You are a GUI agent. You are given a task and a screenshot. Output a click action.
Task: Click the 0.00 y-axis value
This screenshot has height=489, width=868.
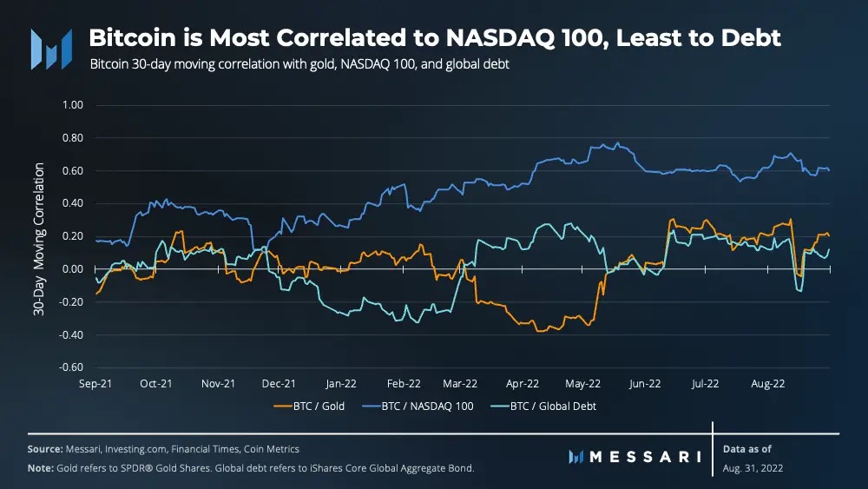(x=73, y=268)
